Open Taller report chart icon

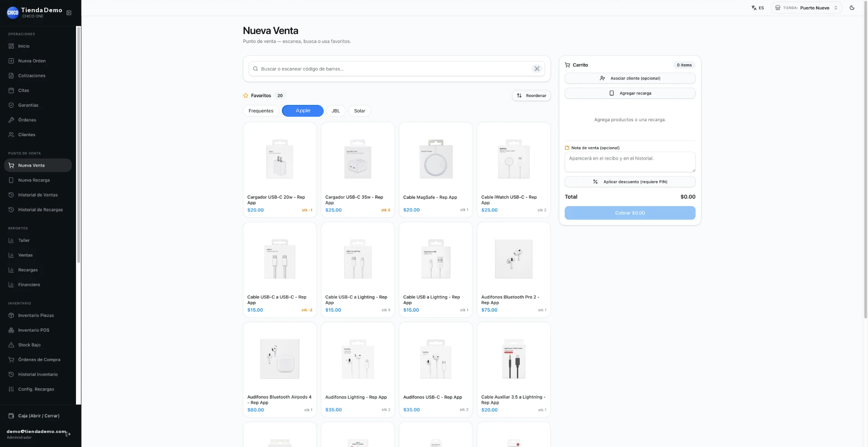click(11, 241)
